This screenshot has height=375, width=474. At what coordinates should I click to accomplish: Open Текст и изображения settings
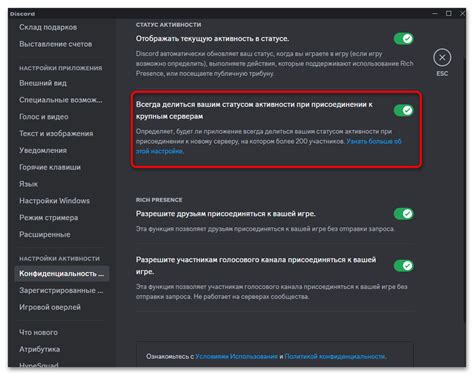click(x=56, y=133)
